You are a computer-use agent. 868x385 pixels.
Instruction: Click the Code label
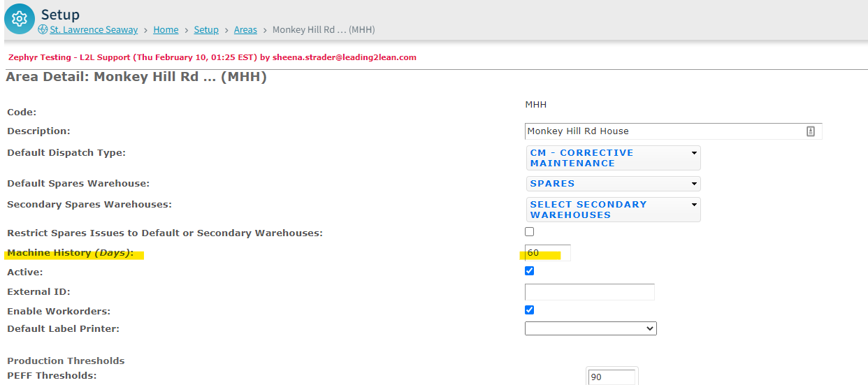tap(22, 112)
